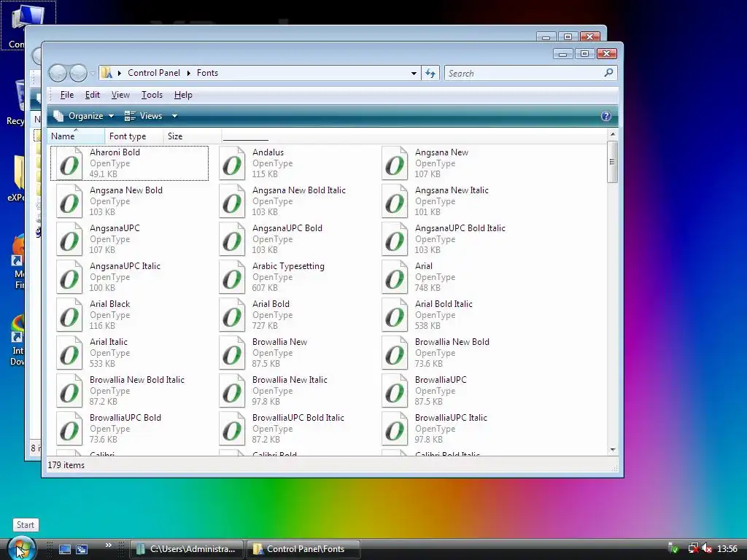
Task: Open the help question mark icon
Action: tap(605, 116)
